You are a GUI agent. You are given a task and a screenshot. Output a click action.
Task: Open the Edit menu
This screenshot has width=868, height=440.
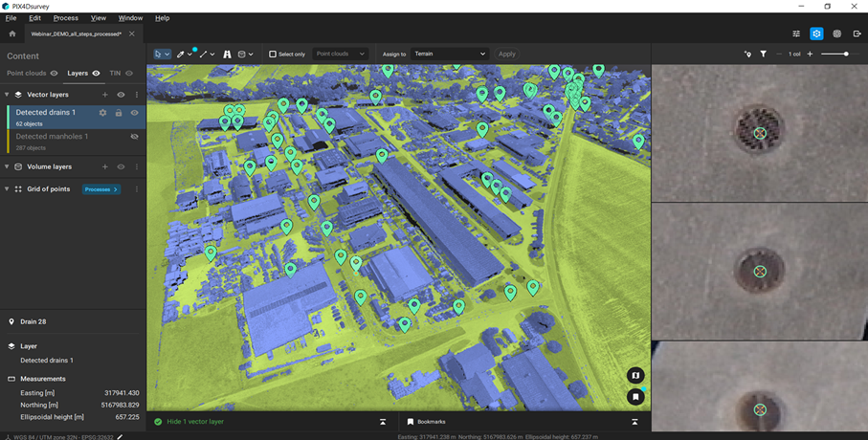click(x=34, y=18)
